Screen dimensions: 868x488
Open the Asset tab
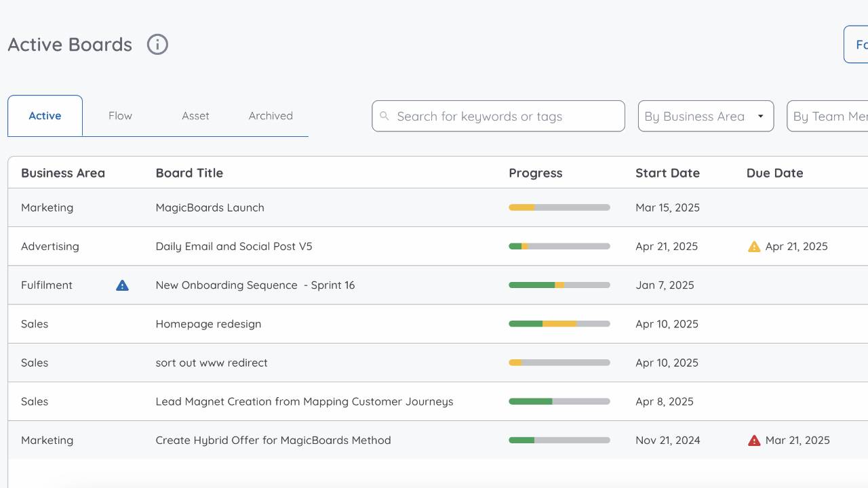coord(195,116)
